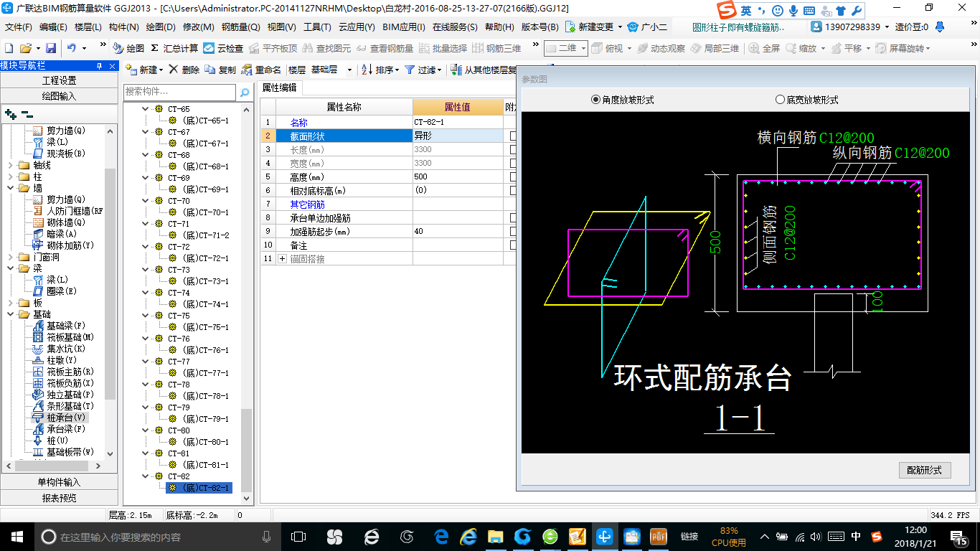This screenshot has width=980, height=551.
Task: Open the 楼层 基础层 dropdown
Action: pos(349,70)
